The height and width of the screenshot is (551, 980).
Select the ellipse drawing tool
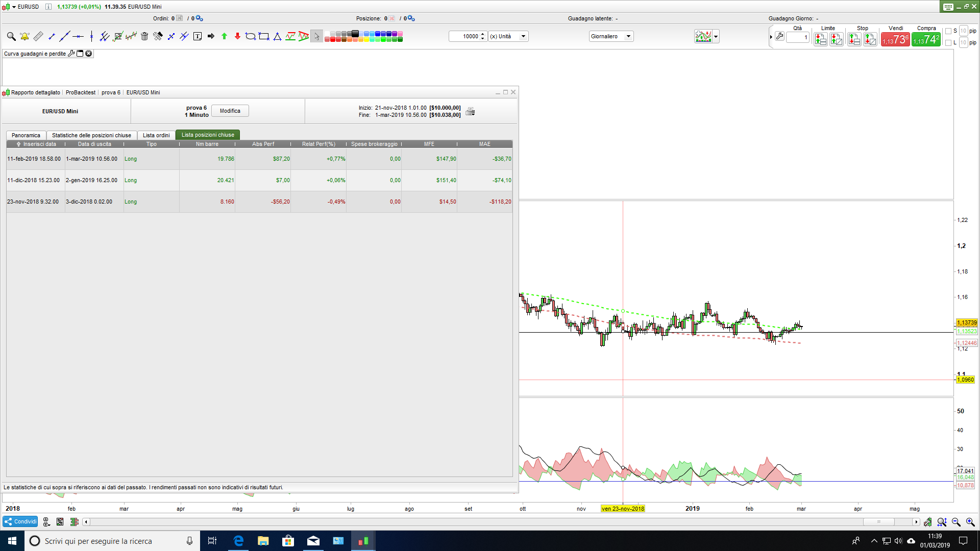250,36
